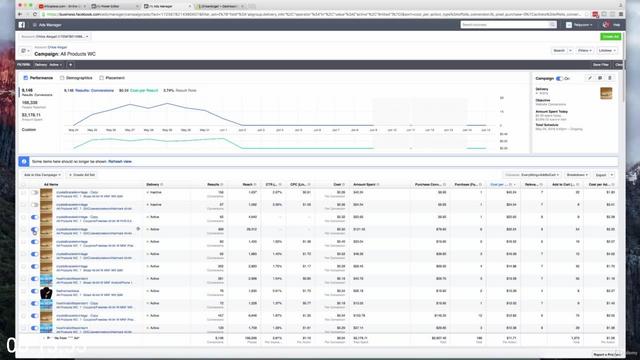The height and width of the screenshot is (360, 640).
Task: Click the Results: Conversions chart link
Action: (x=94, y=90)
